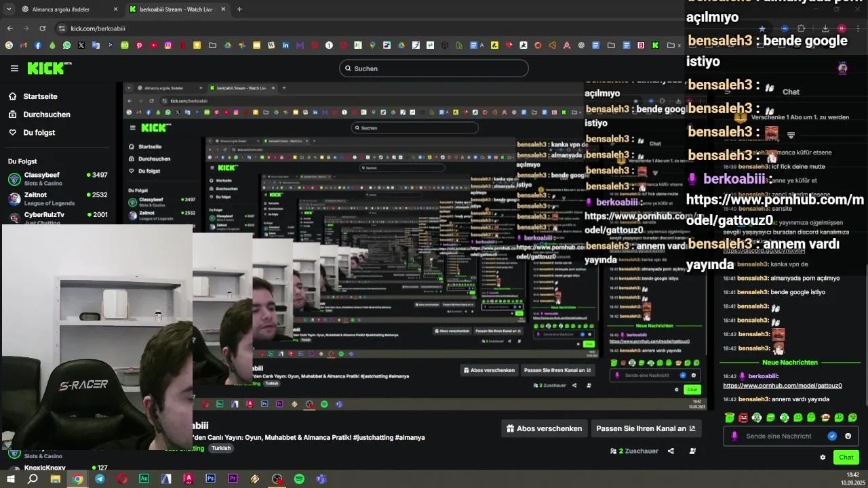Open the bookmark folder left of overflow chevron
Image resolution: width=868 pixels, height=488 pixels.
tap(670, 45)
